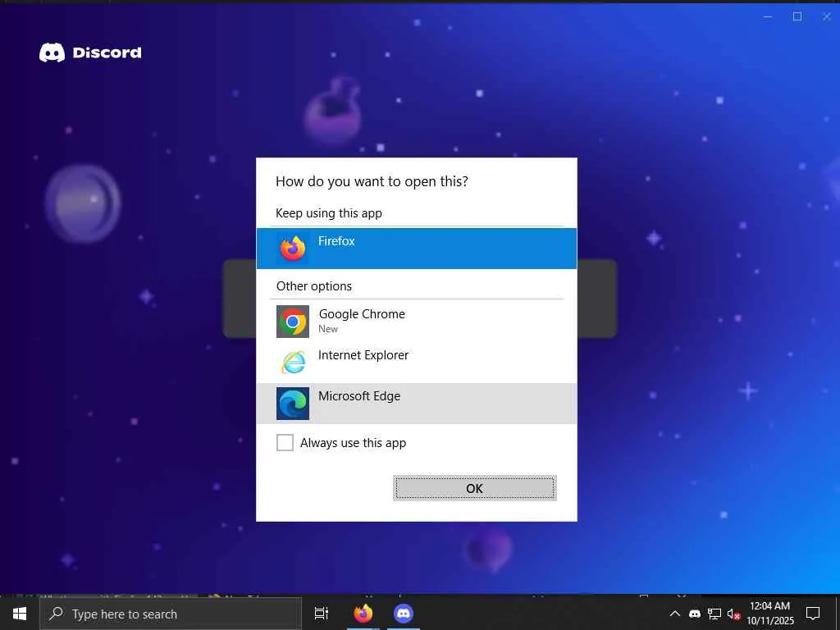Image resolution: width=840 pixels, height=630 pixels.
Task: Open the notification action center
Action: click(x=813, y=614)
